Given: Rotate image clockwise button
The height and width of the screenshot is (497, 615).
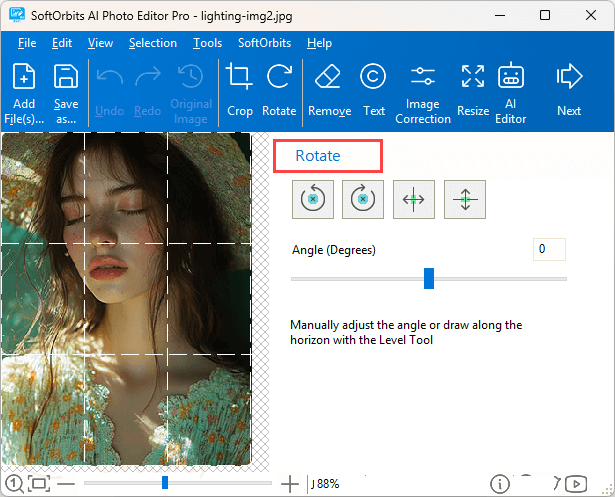Looking at the screenshot, I should (x=363, y=199).
